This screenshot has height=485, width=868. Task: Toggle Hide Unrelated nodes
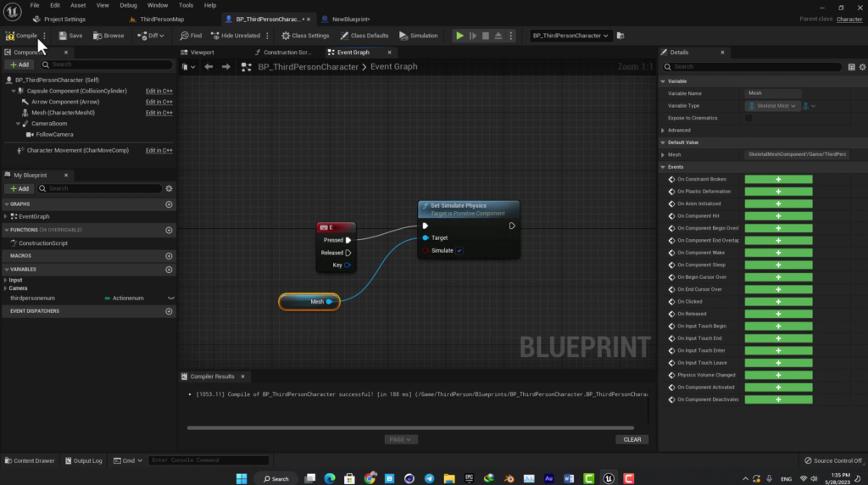(x=236, y=36)
